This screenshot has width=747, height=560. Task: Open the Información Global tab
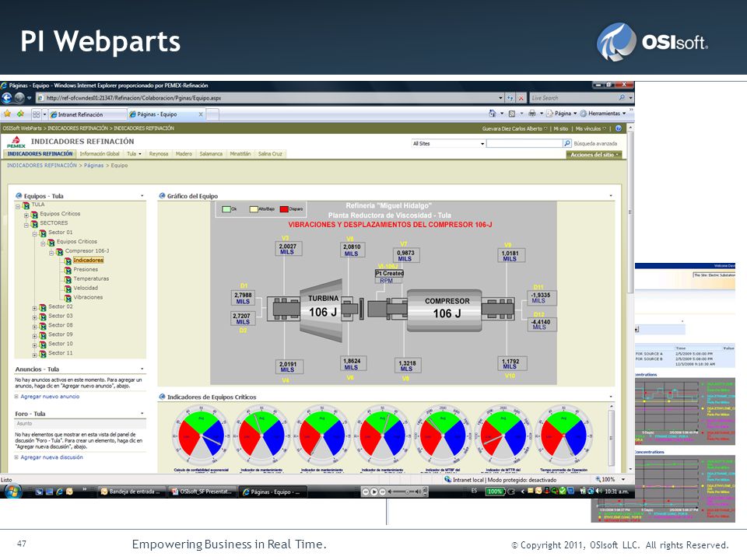(x=100, y=154)
